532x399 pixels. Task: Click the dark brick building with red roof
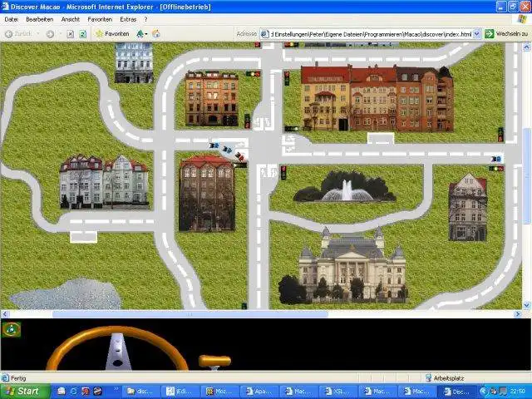click(x=207, y=194)
